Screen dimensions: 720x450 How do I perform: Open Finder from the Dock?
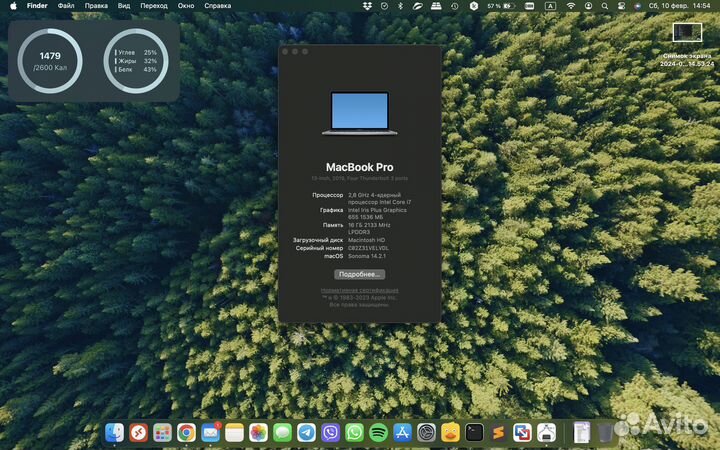pyautogui.click(x=114, y=433)
